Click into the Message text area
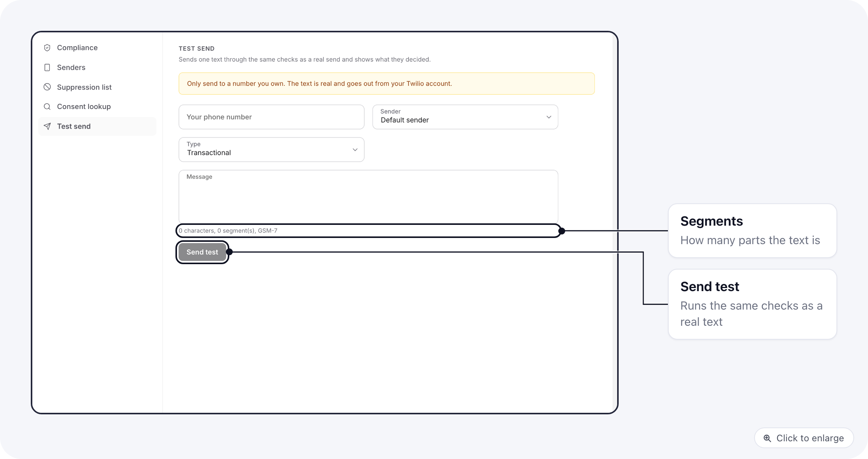This screenshot has height=459, width=868. (x=369, y=197)
